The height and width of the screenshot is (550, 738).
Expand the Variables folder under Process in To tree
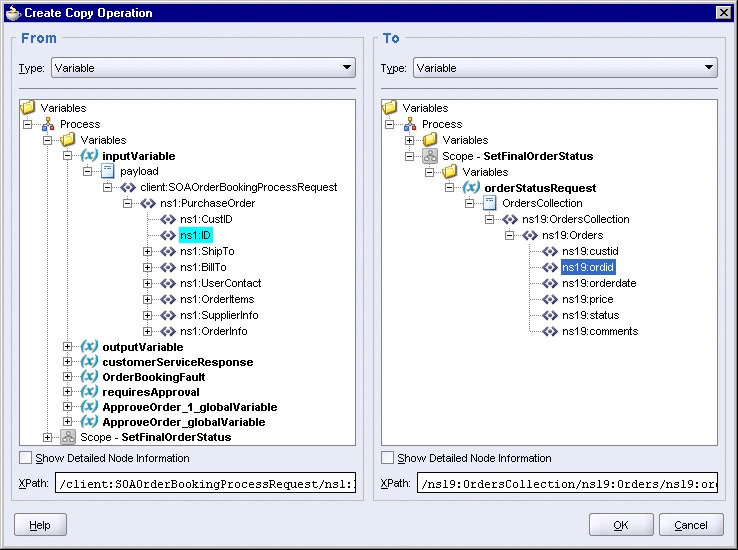click(x=409, y=140)
